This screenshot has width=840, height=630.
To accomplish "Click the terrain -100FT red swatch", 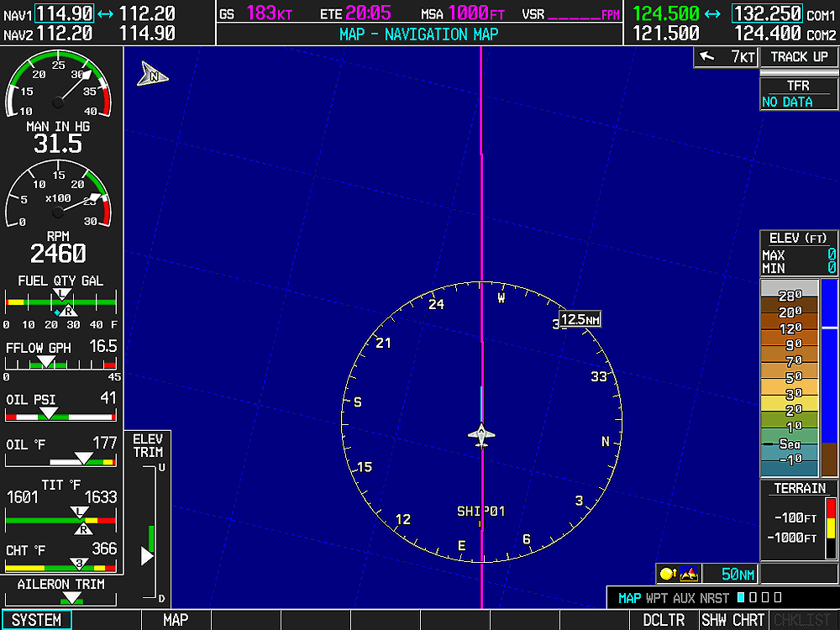I will pos(831,508).
